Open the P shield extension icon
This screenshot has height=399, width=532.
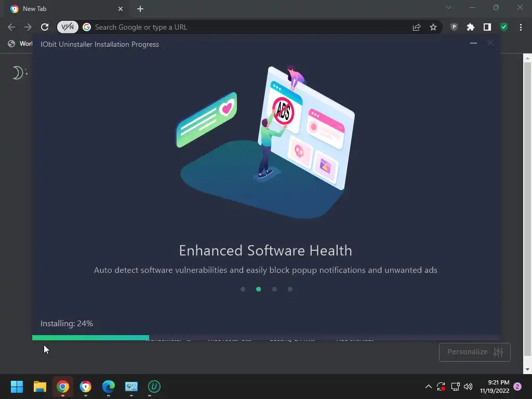454,27
